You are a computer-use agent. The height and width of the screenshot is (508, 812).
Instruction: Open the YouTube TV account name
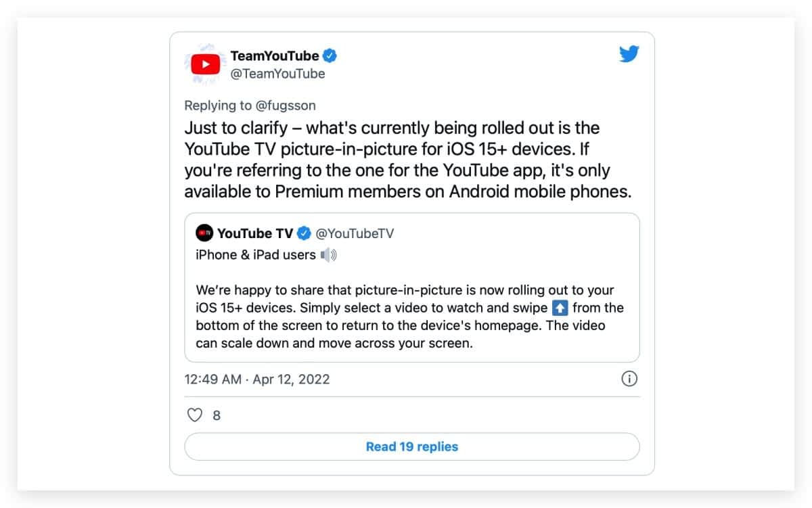pos(255,233)
